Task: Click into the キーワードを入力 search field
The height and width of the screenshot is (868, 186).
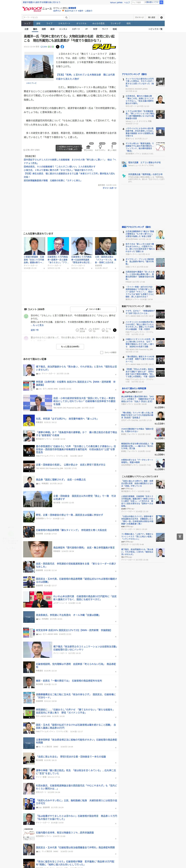Action: [x=44, y=17]
